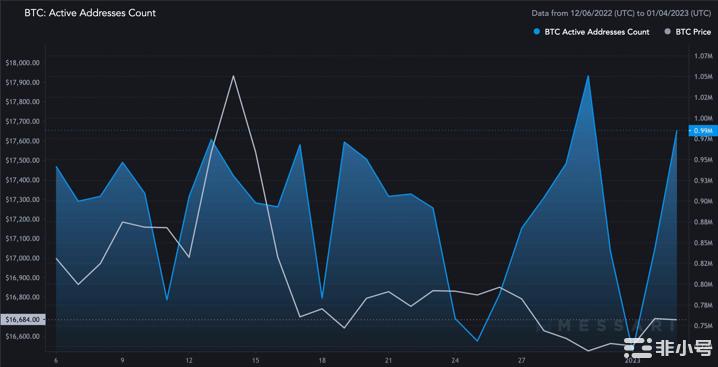Click the $17,100.00 left axis label

22,238
